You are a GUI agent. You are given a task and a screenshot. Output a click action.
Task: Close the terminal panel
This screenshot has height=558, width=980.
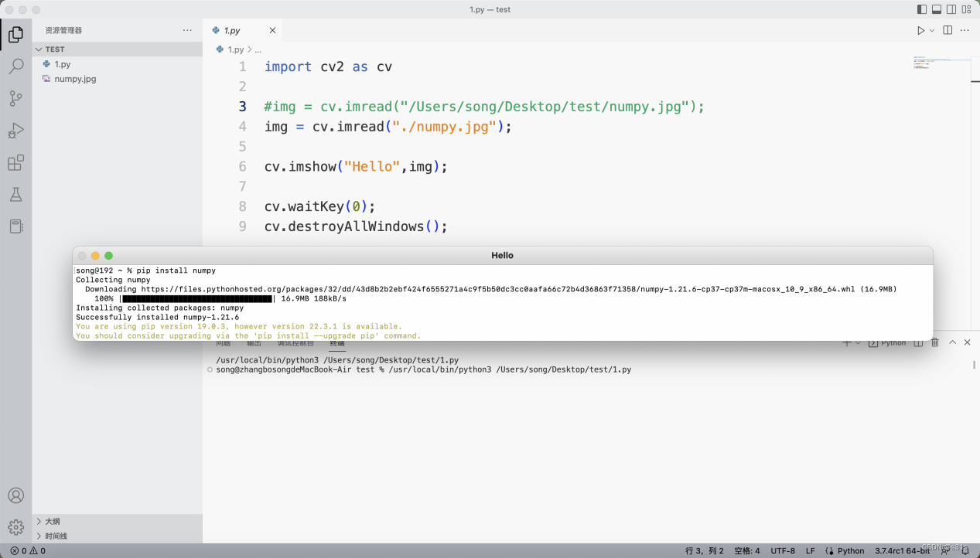[x=968, y=342]
